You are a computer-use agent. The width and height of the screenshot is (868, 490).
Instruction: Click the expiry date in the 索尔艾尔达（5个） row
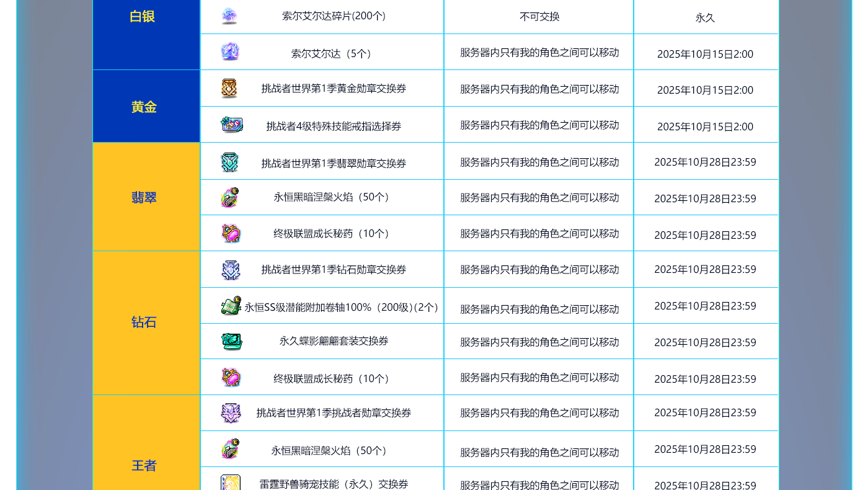705,54
